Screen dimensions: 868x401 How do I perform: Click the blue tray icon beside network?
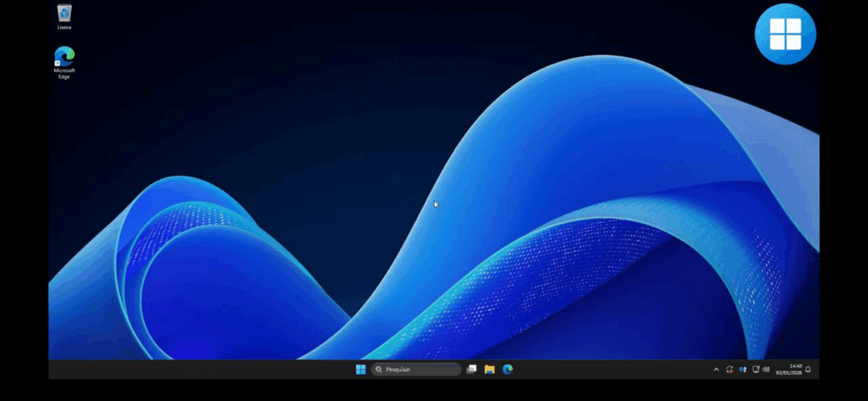coord(743,370)
